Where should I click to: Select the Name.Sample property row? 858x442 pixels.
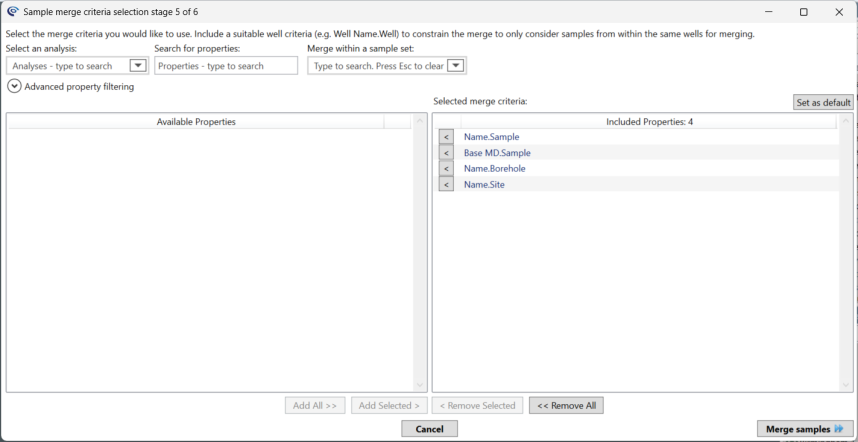coord(492,137)
